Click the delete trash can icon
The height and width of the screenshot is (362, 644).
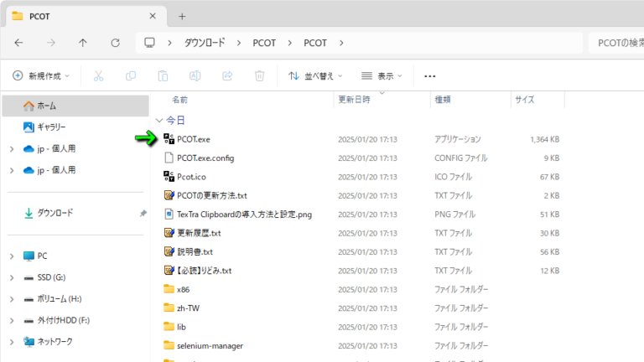259,75
